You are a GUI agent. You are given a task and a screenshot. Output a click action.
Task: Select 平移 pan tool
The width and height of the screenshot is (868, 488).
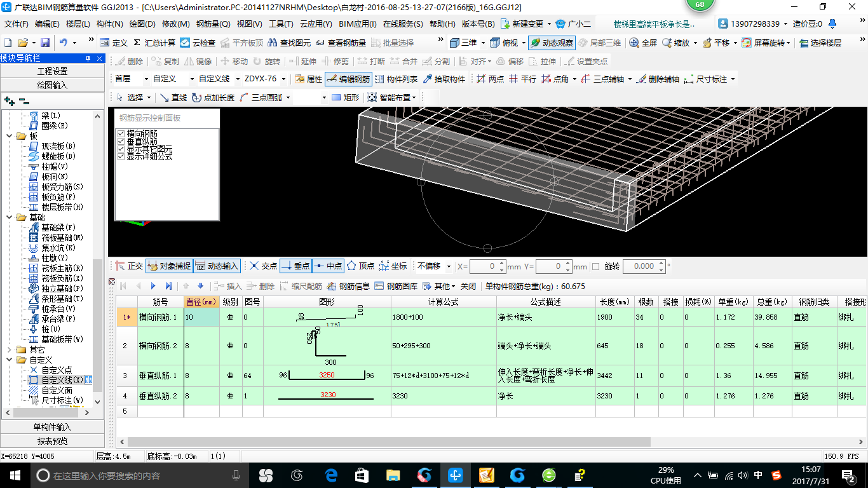[716, 43]
